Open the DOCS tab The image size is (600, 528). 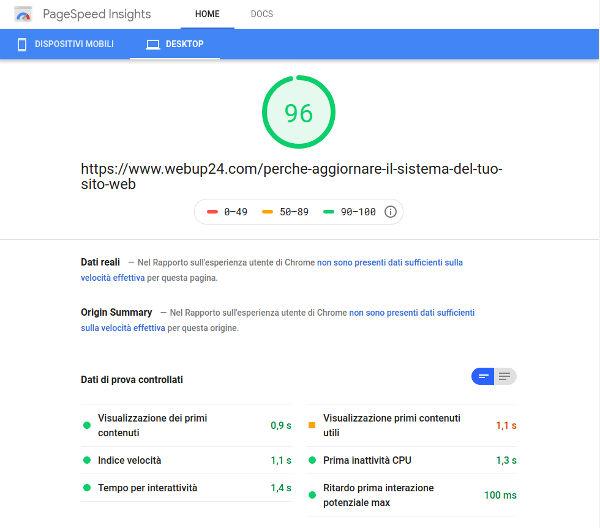click(x=262, y=14)
